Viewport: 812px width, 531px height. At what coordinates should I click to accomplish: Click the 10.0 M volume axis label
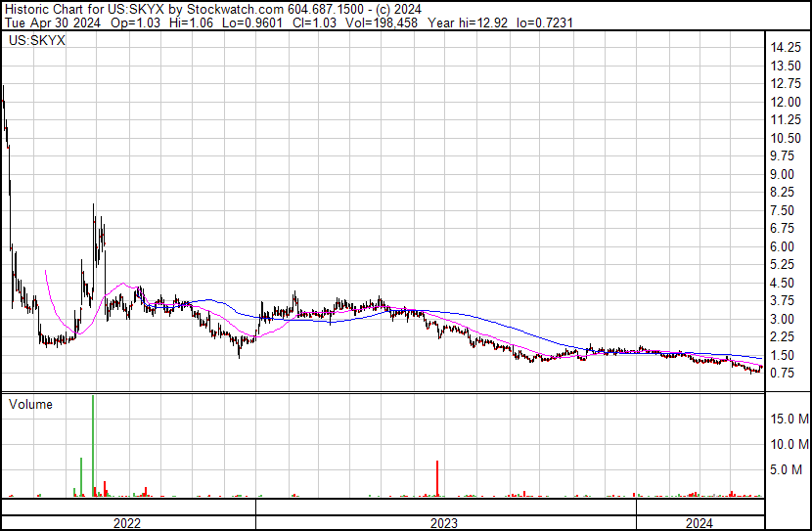pyautogui.click(x=789, y=444)
